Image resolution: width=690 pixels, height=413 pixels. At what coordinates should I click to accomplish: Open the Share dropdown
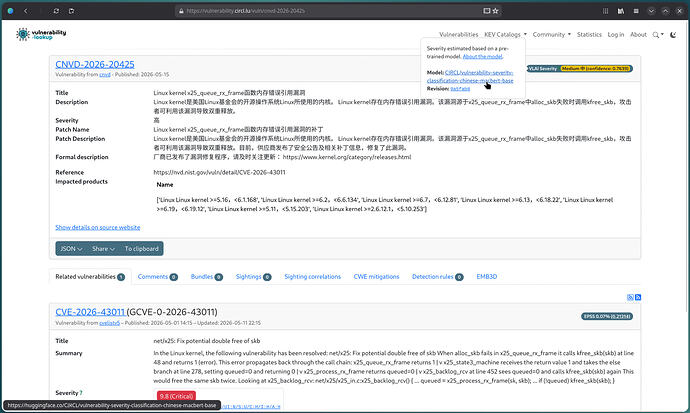[x=103, y=249]
